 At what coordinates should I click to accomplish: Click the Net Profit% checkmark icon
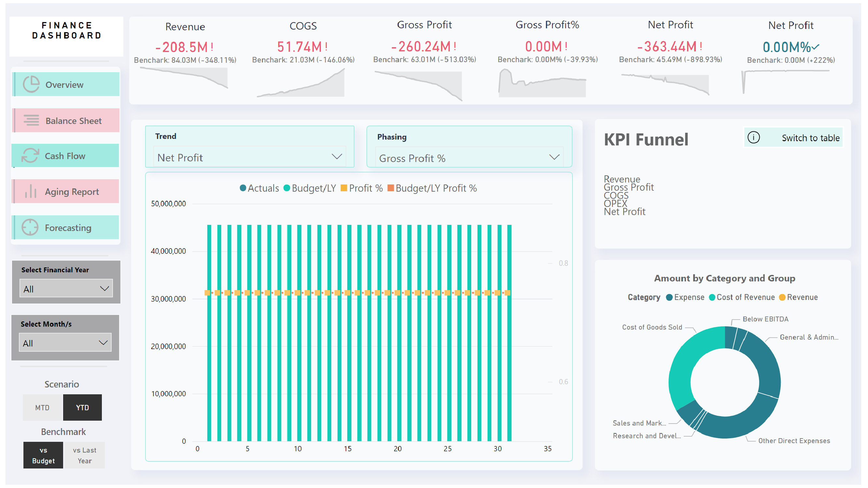click(x=817, y=47)
